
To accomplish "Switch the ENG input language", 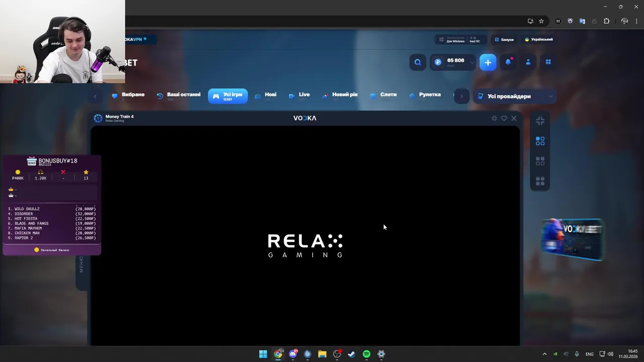I will (x=589, y=354).
